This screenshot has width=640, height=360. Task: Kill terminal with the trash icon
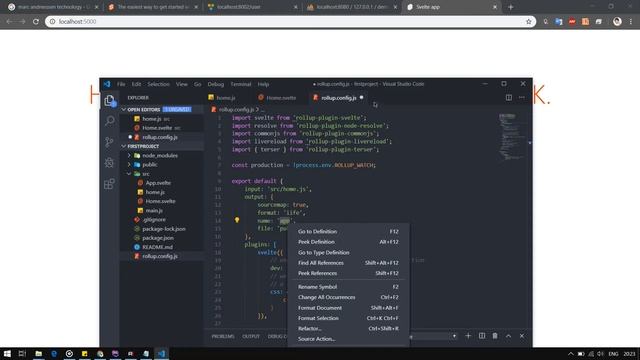(x=495, y=336)
